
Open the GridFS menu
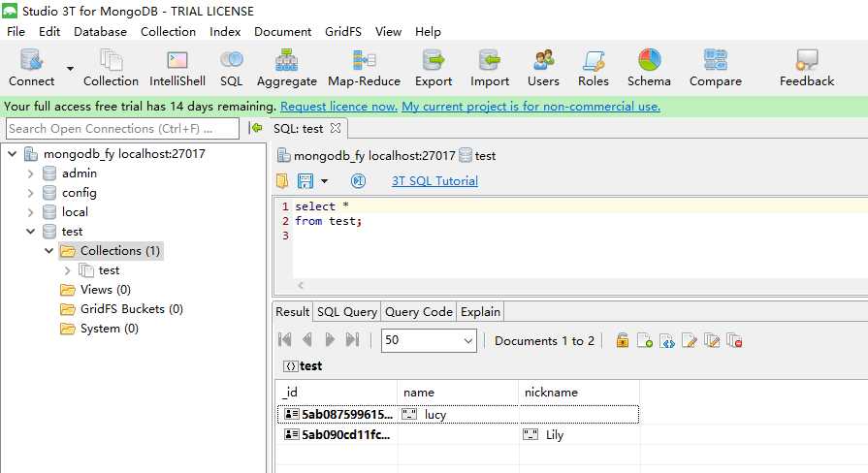click(342, 32)
